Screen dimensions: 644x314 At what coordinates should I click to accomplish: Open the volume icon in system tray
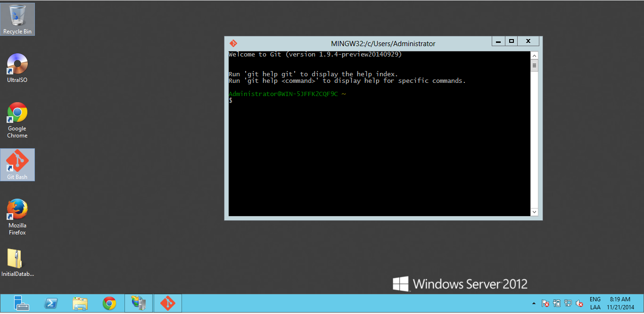579,304
